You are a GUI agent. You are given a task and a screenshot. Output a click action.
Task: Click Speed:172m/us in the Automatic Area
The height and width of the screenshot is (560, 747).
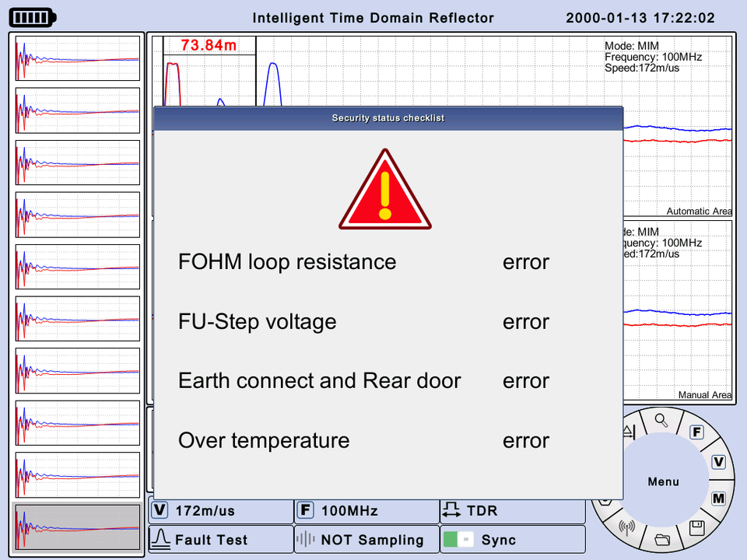pyautogui.click(x=642, y=68)
